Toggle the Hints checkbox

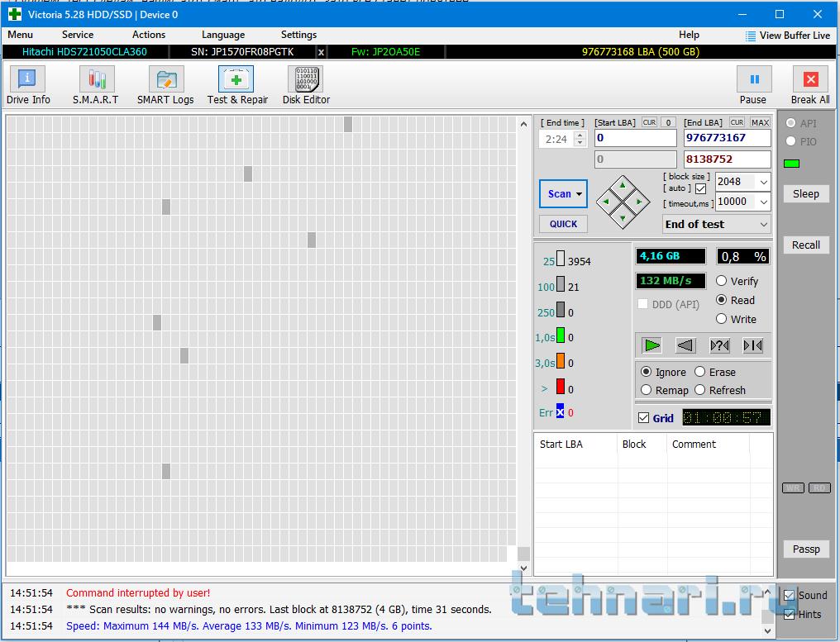pos(789,614)
